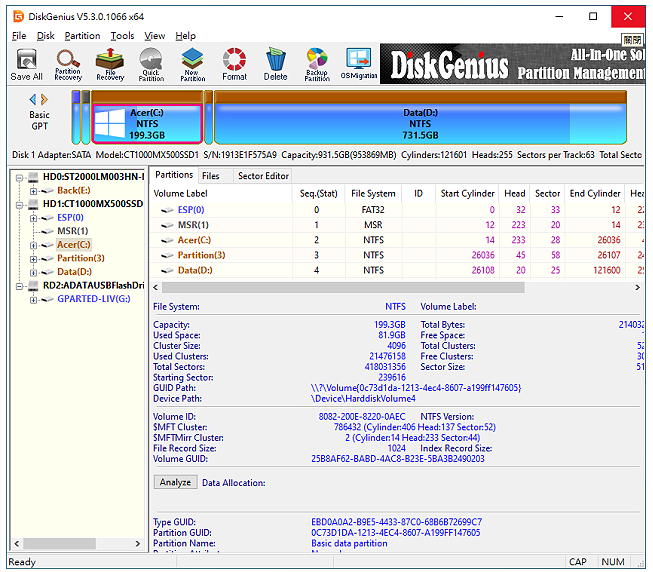The height and width of the screenshot is (572, 653).
Task: Collapse the HD0:ST2000LM003HN disk node
Action: [19, 178]
